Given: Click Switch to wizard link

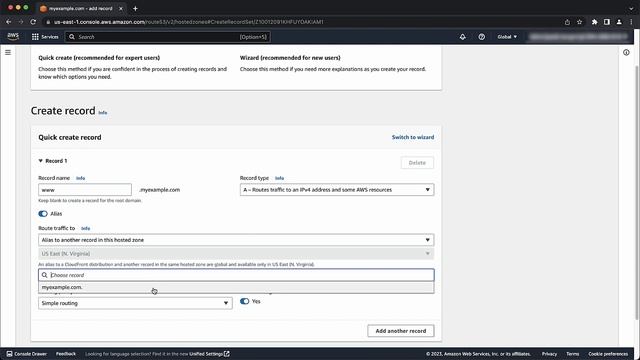Looking at the screenshot, I should coord(413,137).
